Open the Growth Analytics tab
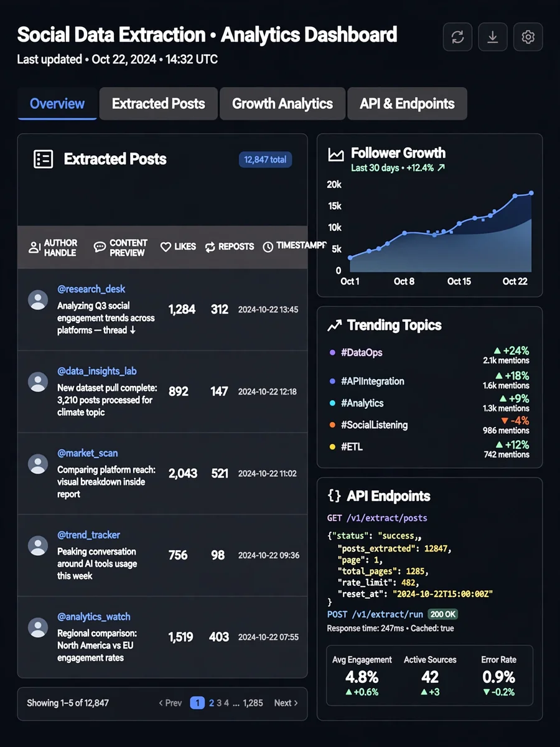The width and height of the screenshot is (560, 747). 282,104
